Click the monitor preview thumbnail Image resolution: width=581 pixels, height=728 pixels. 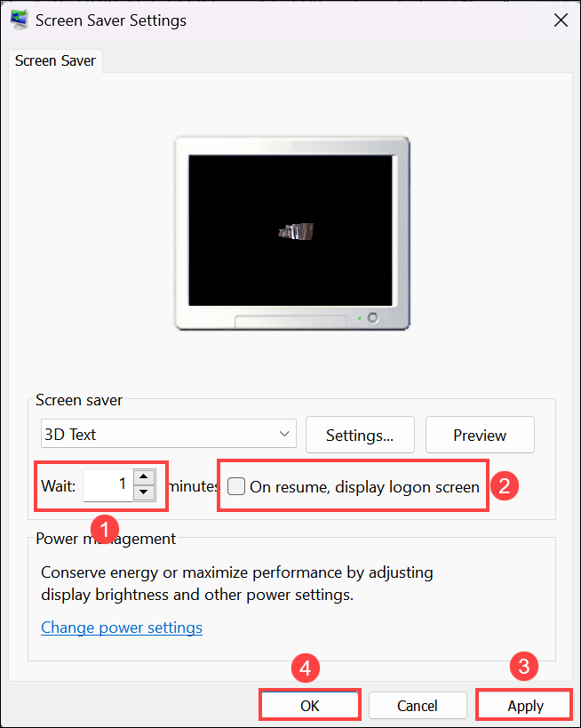click(292, 233)
